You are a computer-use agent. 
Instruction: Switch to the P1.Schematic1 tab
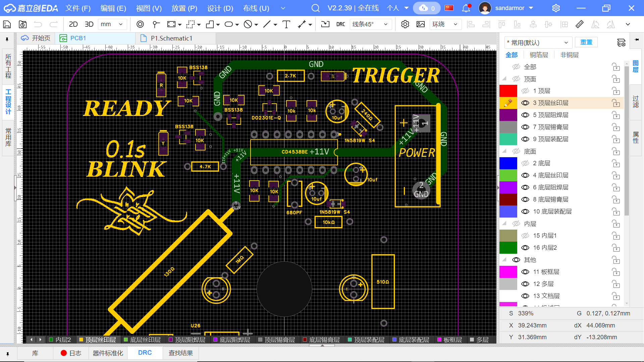171,38
